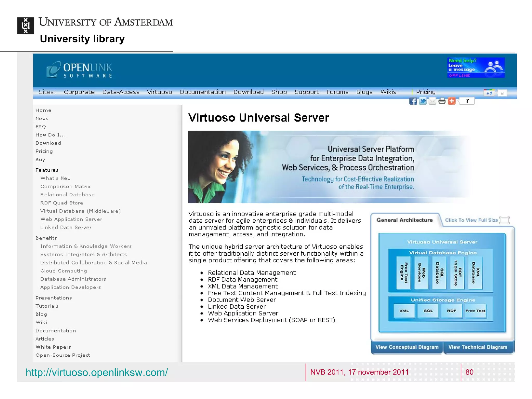Screen dimensions: 532x399
Task: Open the FAQ sidebar link
Action: pos(41,127)
